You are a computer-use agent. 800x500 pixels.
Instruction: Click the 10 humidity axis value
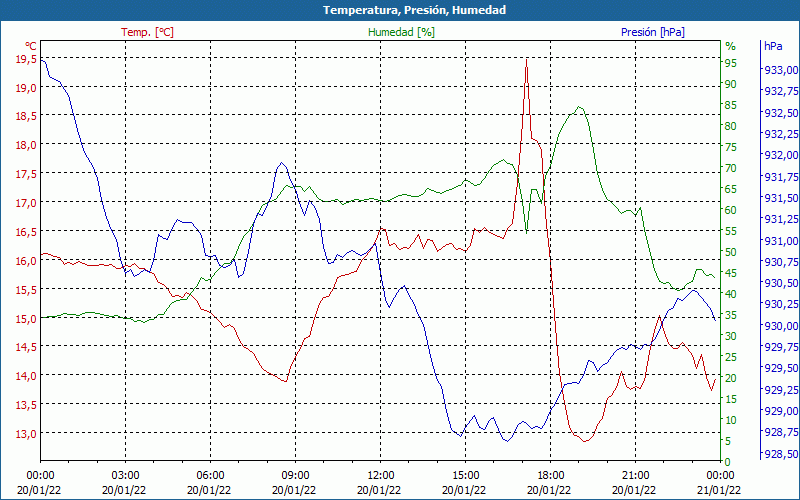(x=731, y=420)
